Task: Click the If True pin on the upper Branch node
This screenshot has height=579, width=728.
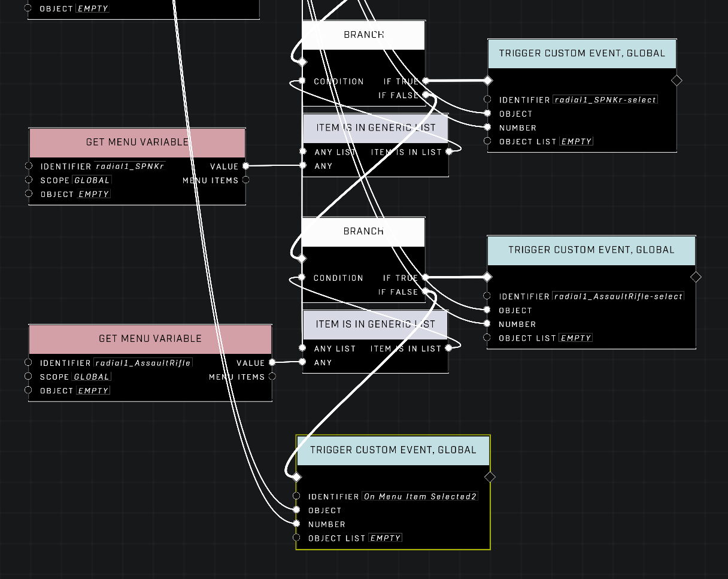Action: point(426,81)
